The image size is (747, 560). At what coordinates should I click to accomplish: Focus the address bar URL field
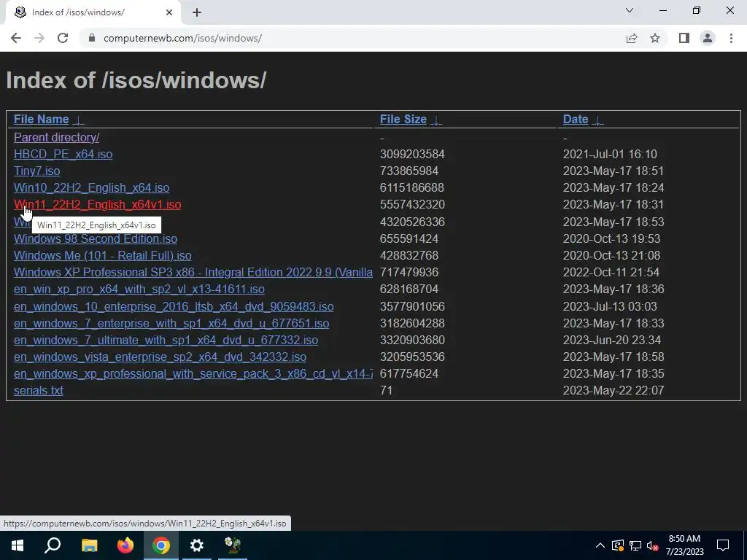point(352,38)
